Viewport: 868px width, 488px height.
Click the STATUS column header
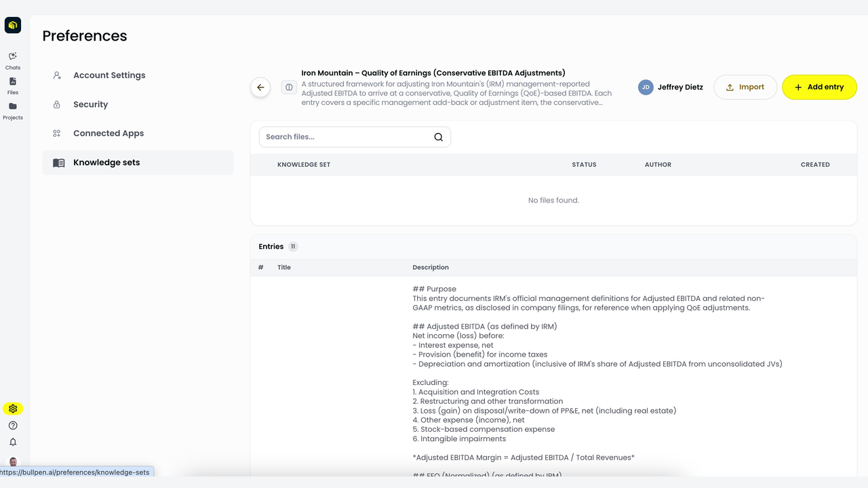tap(584, 165)
